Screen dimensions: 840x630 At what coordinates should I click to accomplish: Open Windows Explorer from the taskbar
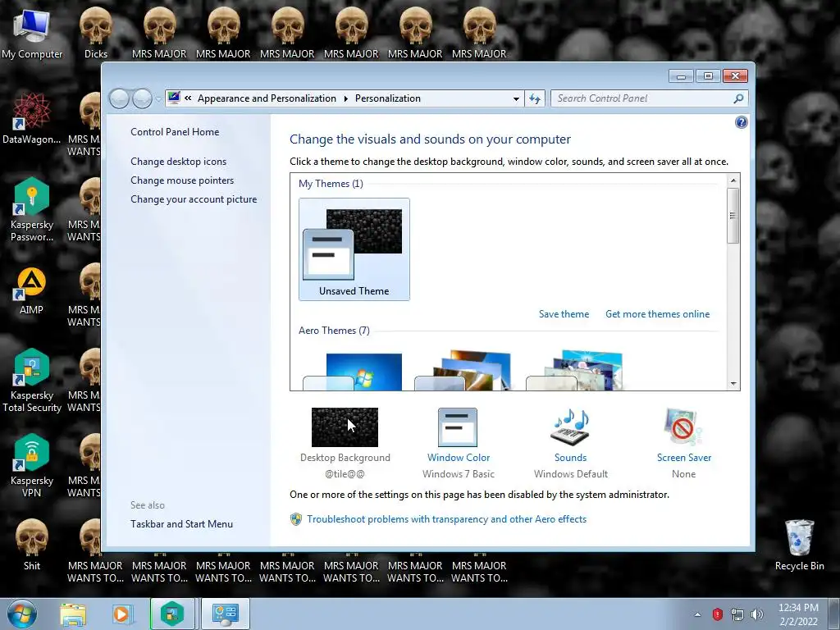73,614
